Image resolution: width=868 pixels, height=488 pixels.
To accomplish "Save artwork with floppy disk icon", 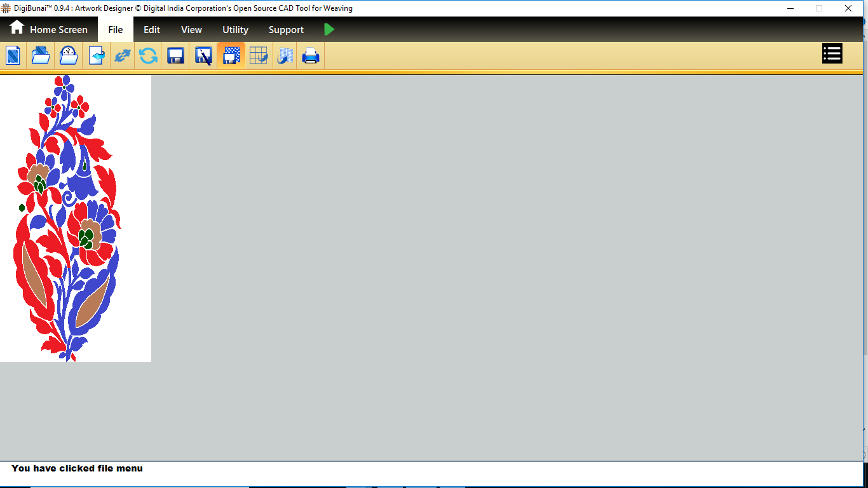I will [176, 56].
